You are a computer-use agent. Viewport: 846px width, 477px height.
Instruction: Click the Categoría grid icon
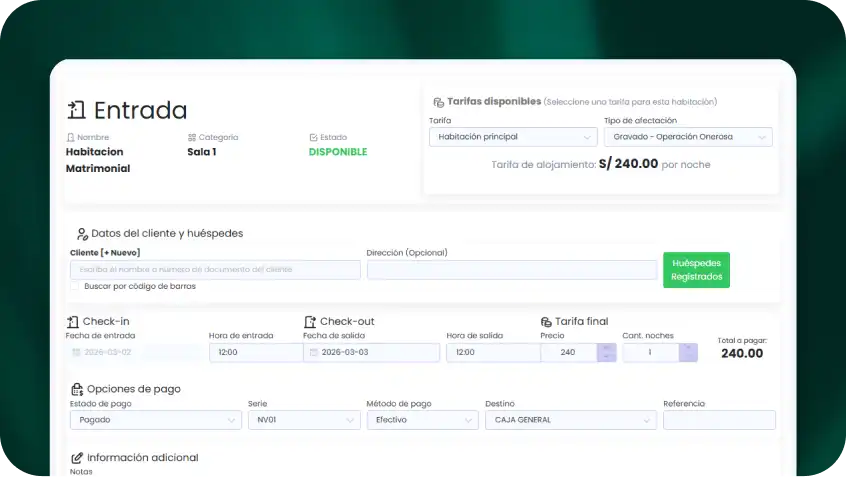tap(192, 138)
